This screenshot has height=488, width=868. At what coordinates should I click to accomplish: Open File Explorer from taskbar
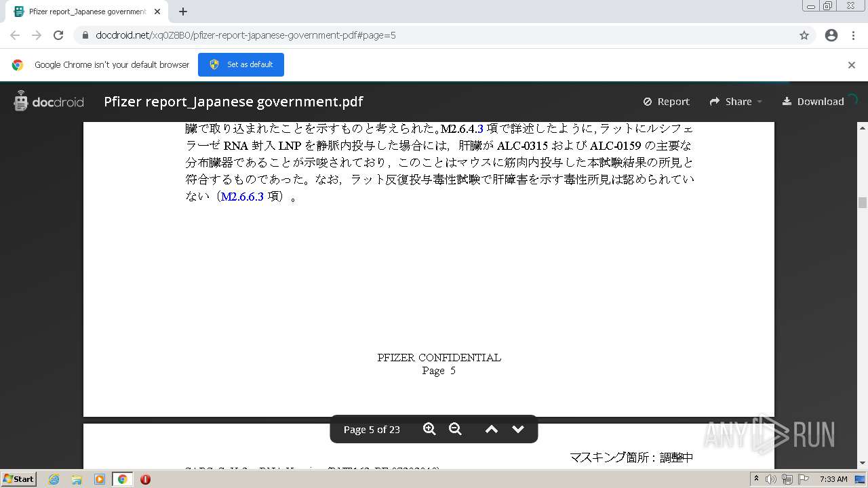pyautogui.click(x=77, y=479)
